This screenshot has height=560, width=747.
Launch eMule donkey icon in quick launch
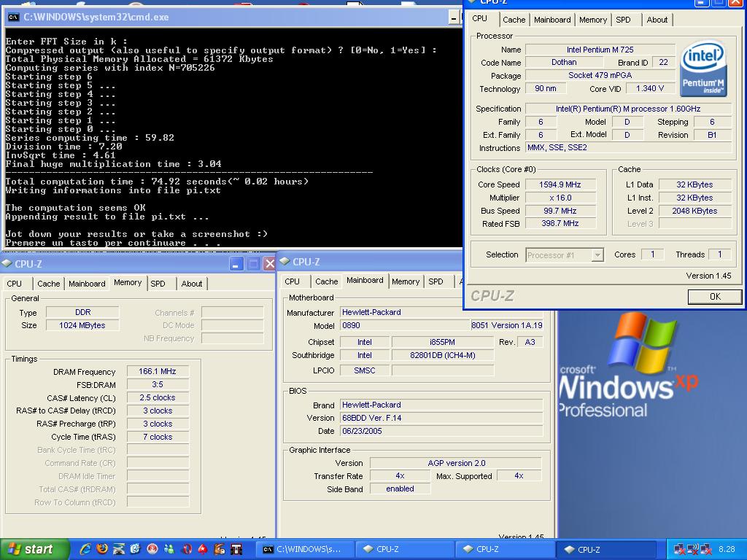[219, 549]
